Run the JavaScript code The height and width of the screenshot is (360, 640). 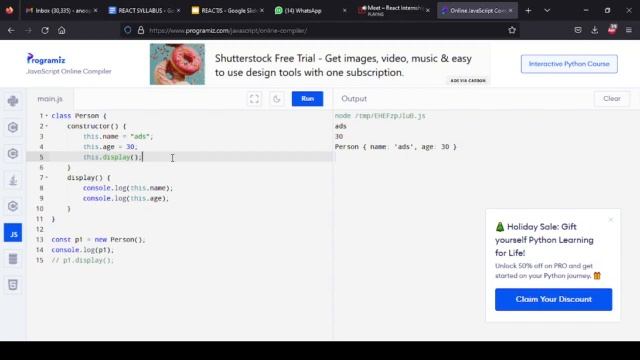(x=307, y=99)
